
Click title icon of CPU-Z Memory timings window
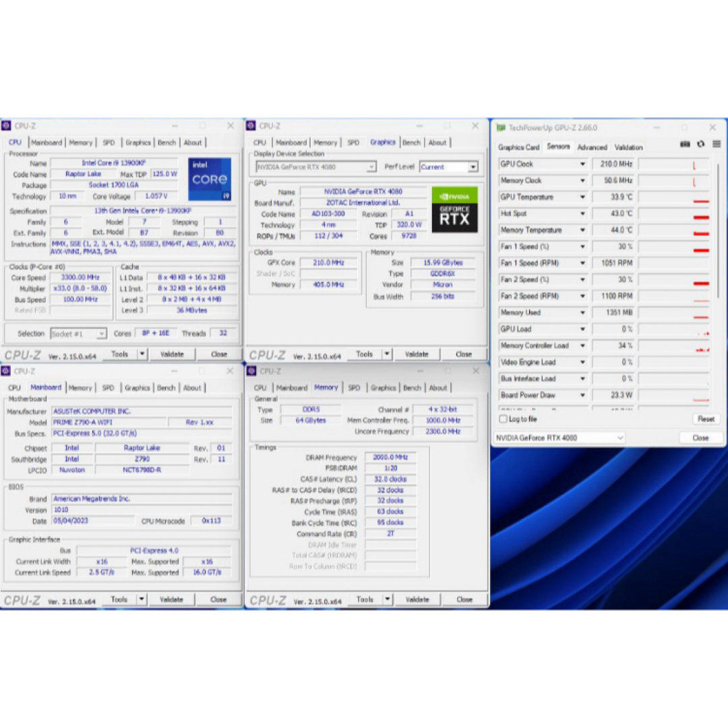pyautogui.click(x=251, y=371)
